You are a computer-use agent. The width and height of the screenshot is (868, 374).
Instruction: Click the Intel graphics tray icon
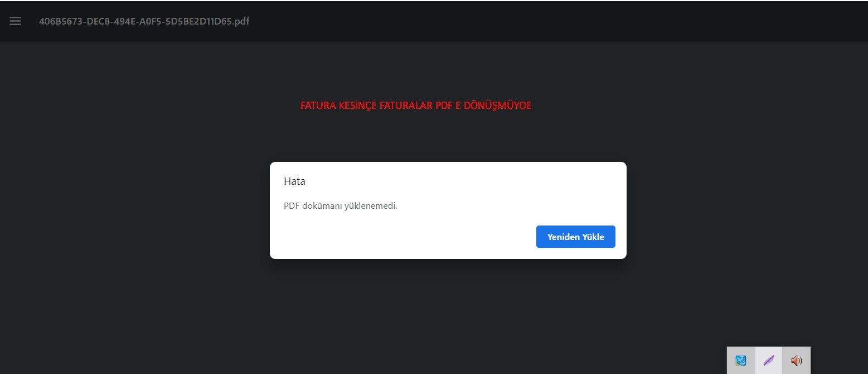741,361
